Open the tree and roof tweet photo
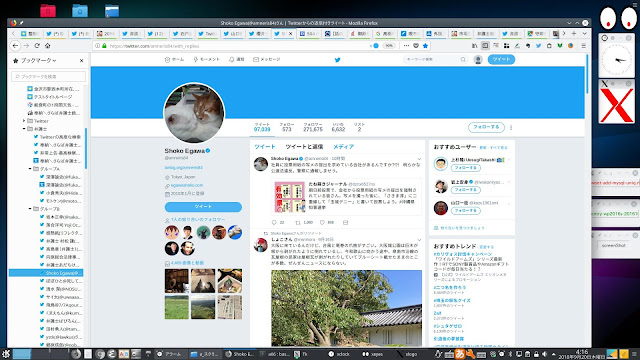This screenshot has height=360, width=640. click(x=347, y=308)
